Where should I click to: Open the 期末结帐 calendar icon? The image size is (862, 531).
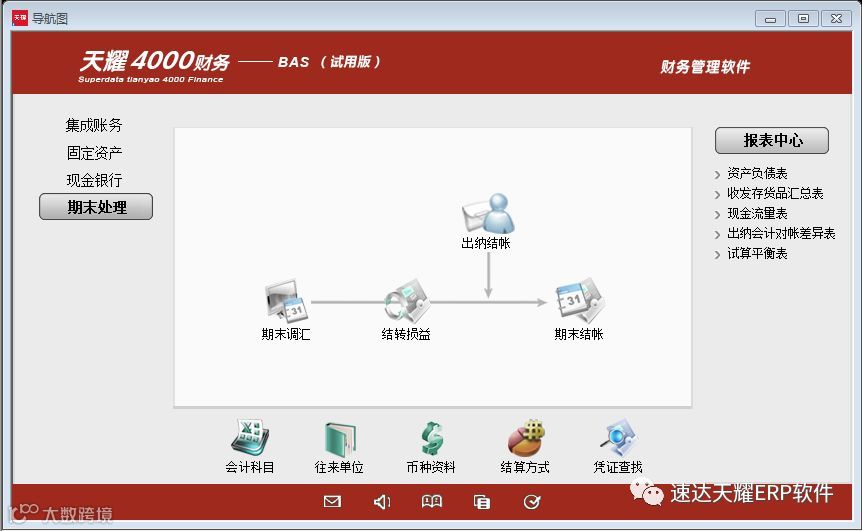pos(580,300)
